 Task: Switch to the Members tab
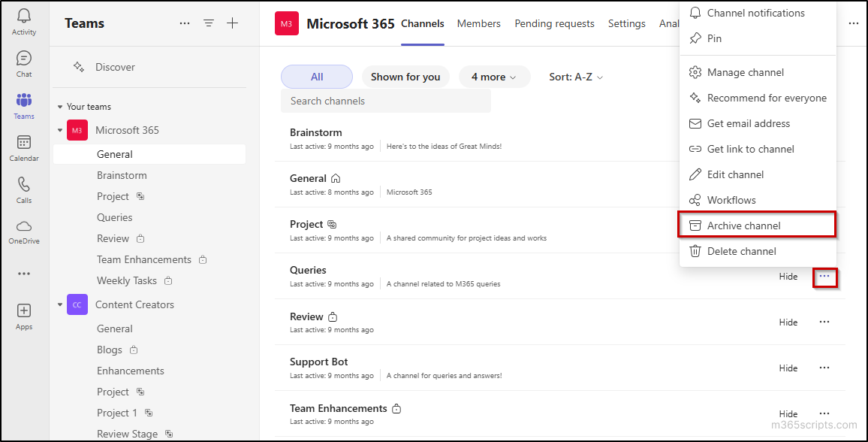click(478, 23)
